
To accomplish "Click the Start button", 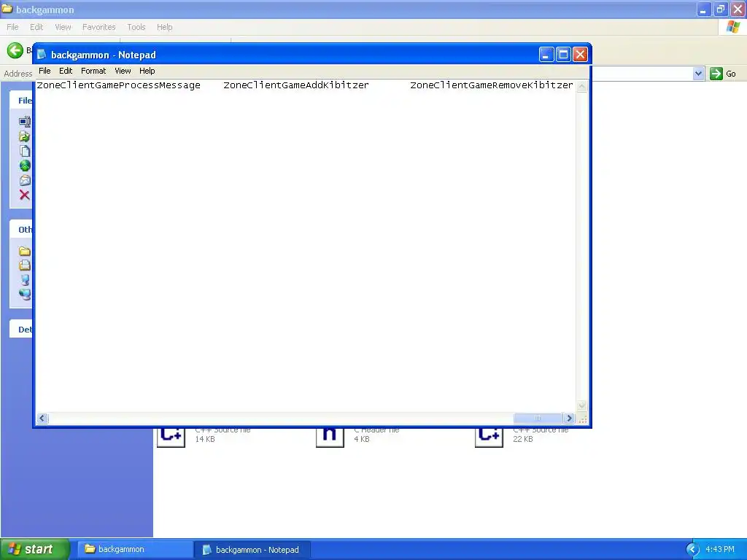I will coord(35,549).
